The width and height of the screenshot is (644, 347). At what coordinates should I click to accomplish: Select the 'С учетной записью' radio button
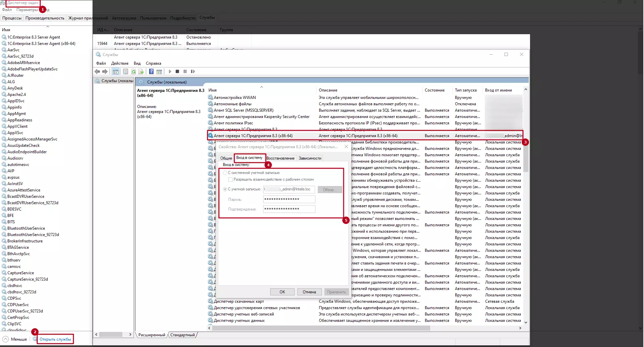coord(225,189)
